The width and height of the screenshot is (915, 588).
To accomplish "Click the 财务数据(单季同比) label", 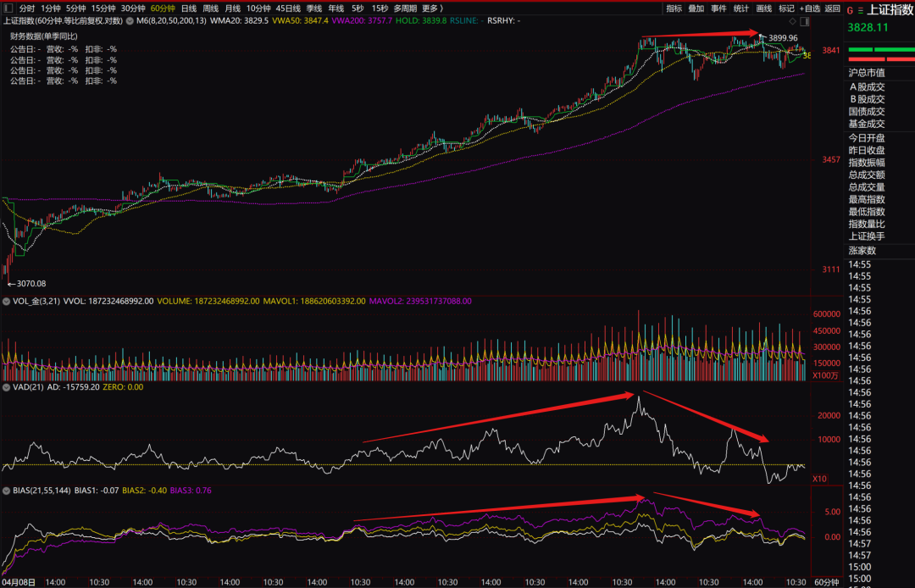I will coord(44,36).
